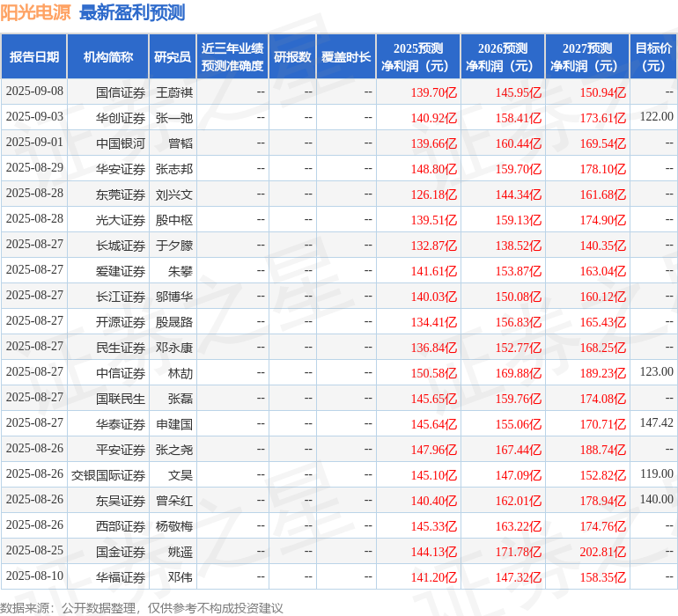Click 168.25亿 in the 民生证券 row
Viewport: 678px width, 616px height.
click(x=603, y=348)
